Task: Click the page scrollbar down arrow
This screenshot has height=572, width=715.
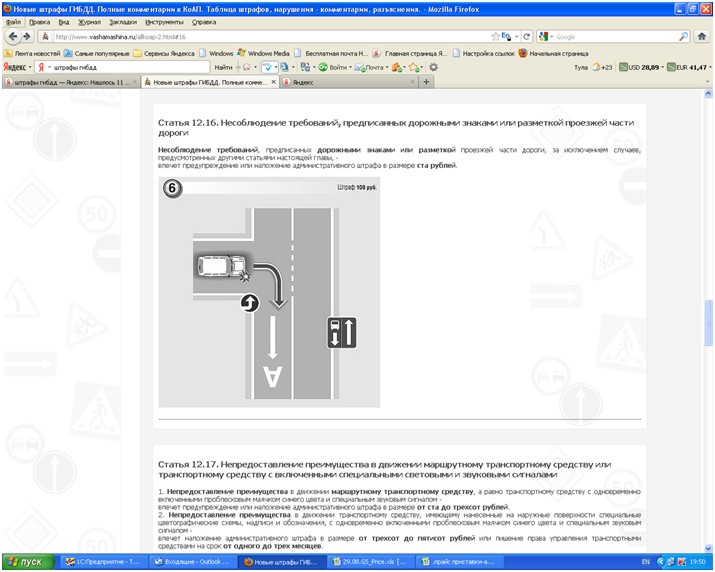Action: pyautogui.click(x=708, y=548)
